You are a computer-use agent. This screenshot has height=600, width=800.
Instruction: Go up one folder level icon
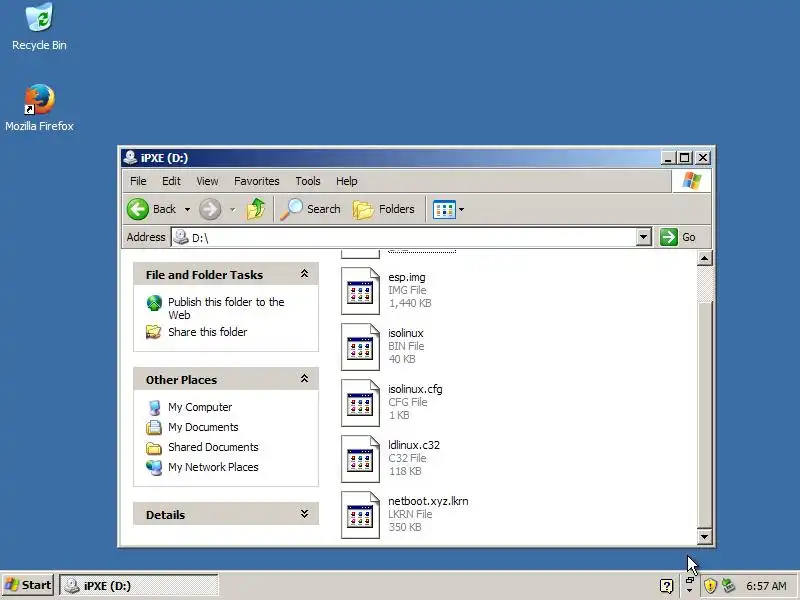pyautogui.click(x=256, y=209)
